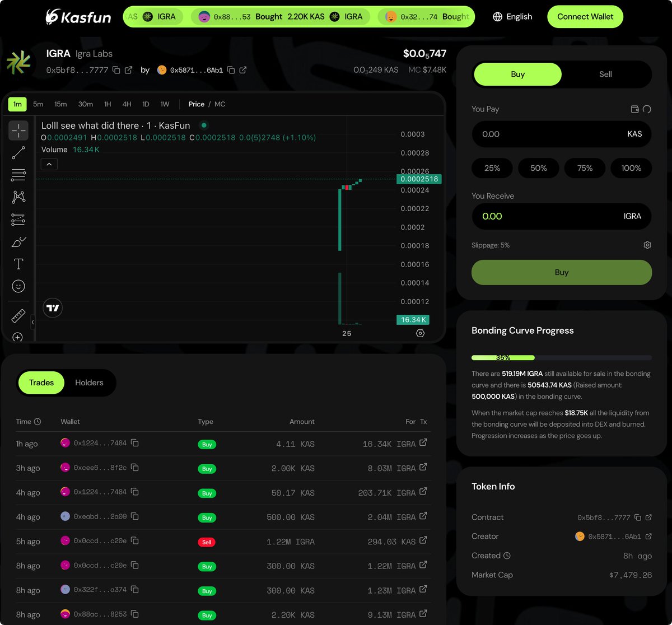Select the crosshair cursor tool
Image resolution: width=672 pixels, height=625 pixels.
[18, 130]
